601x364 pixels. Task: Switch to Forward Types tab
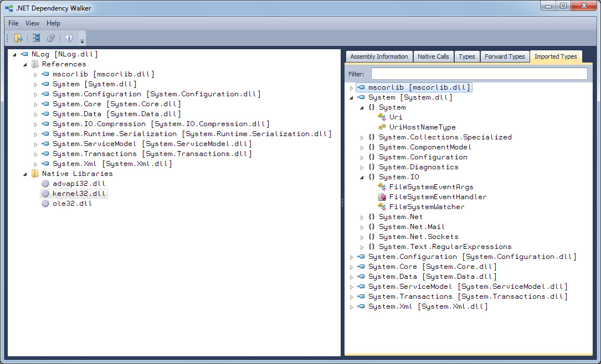[x=505, y=56]
